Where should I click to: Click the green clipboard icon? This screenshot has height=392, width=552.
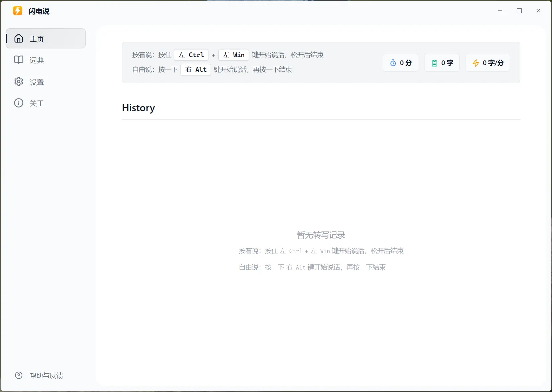(x=434, y=63)
